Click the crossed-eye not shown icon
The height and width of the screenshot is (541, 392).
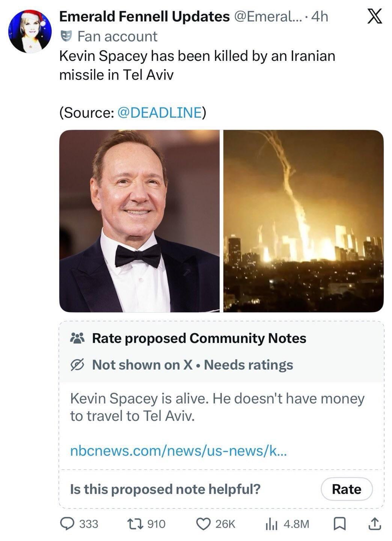[78, 365]
